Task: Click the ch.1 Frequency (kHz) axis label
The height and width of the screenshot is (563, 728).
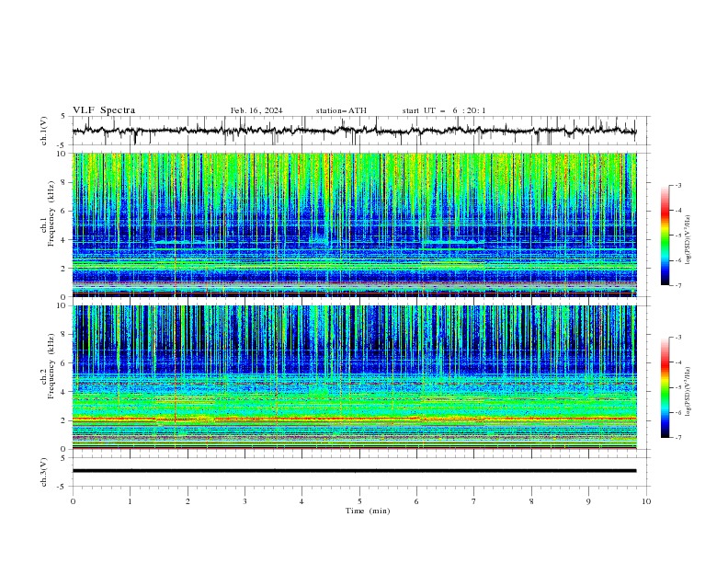Action: pyautogui.click(x=48, y=214)
